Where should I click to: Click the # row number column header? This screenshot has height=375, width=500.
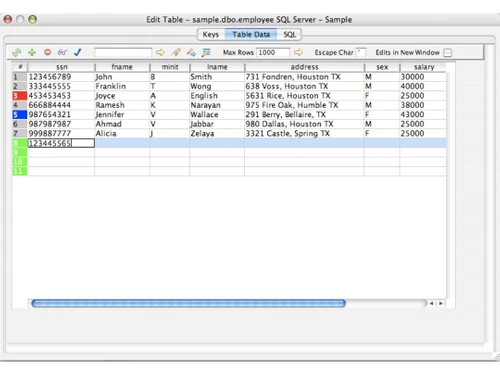point(20,67)
